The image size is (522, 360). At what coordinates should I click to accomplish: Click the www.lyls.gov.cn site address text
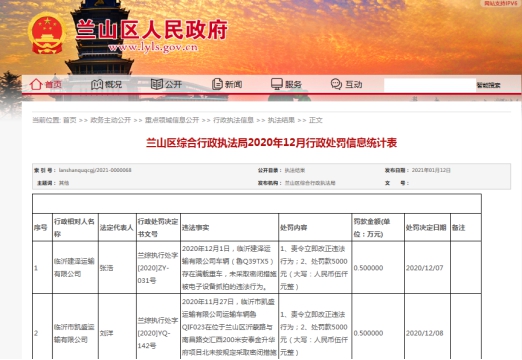(x=153, y=48)
